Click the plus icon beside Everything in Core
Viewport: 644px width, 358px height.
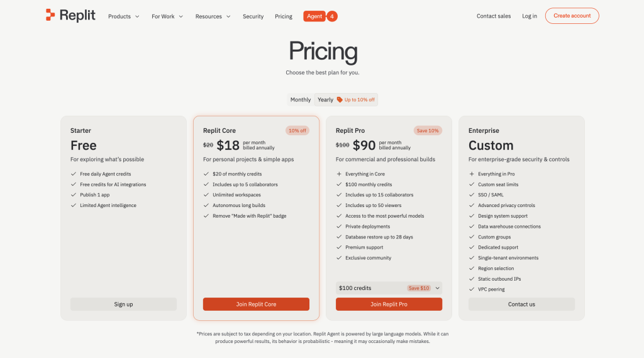coord(339,174)
